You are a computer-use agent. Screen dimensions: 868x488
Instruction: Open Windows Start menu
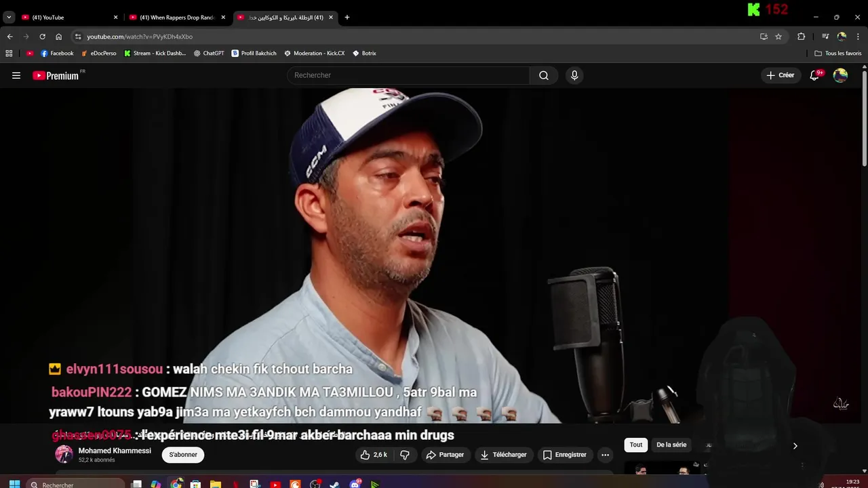pyautogui.click(x=14, y=484)
